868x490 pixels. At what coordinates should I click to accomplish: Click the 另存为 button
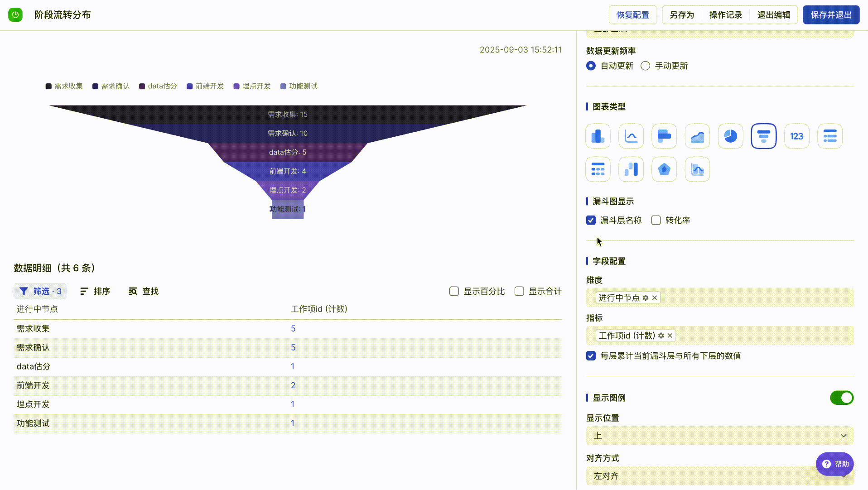coord(681,15)
